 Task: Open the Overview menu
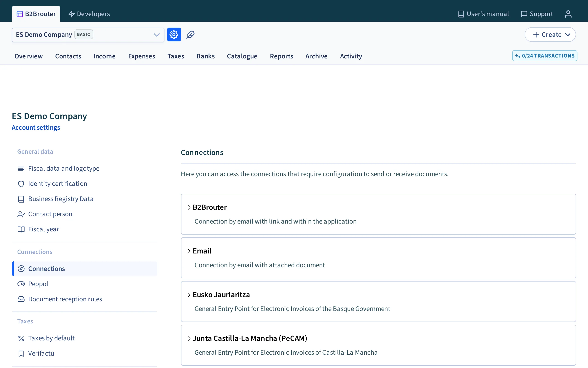pyautogui.click(x=29, y=56)
